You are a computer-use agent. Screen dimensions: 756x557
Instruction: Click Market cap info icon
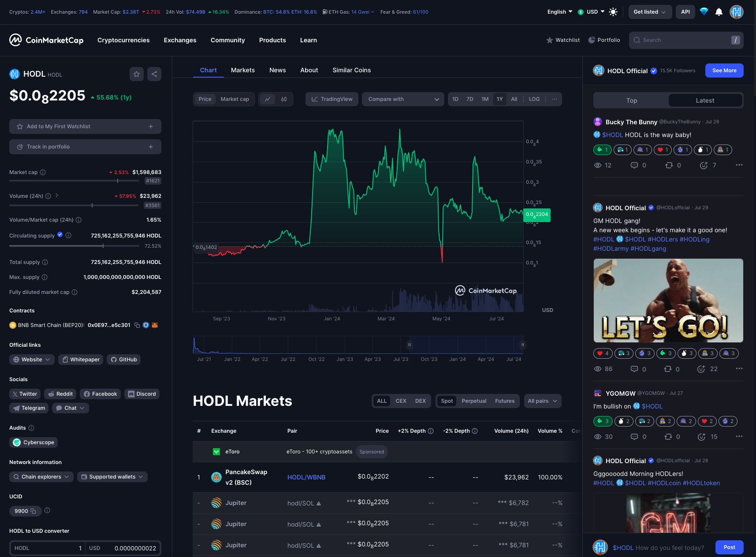tap(43, 172)
